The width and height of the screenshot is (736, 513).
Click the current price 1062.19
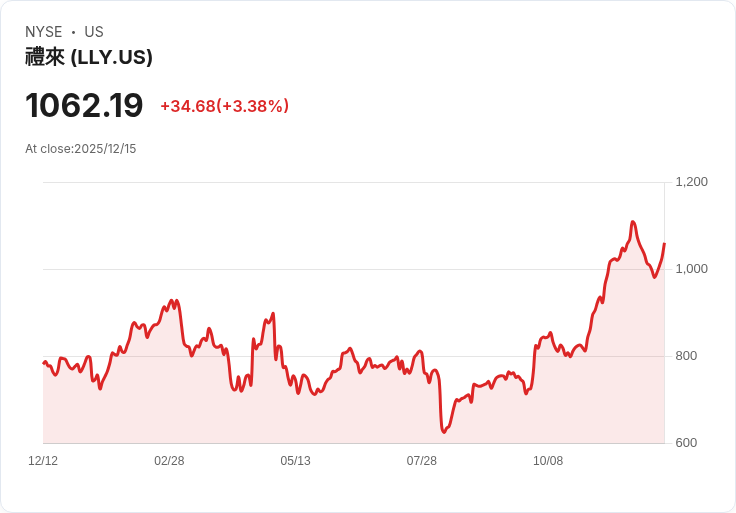tap(84, 105)
